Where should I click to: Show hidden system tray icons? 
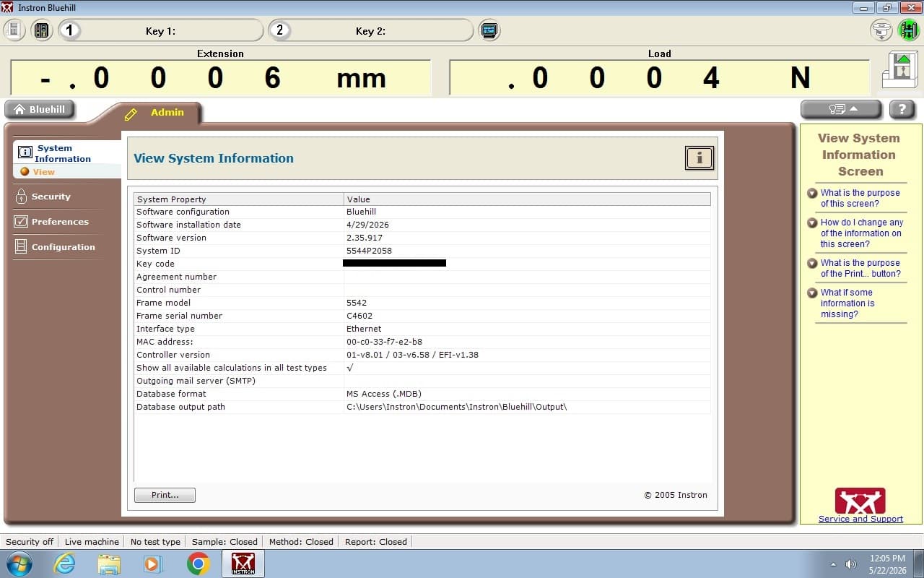833,564
